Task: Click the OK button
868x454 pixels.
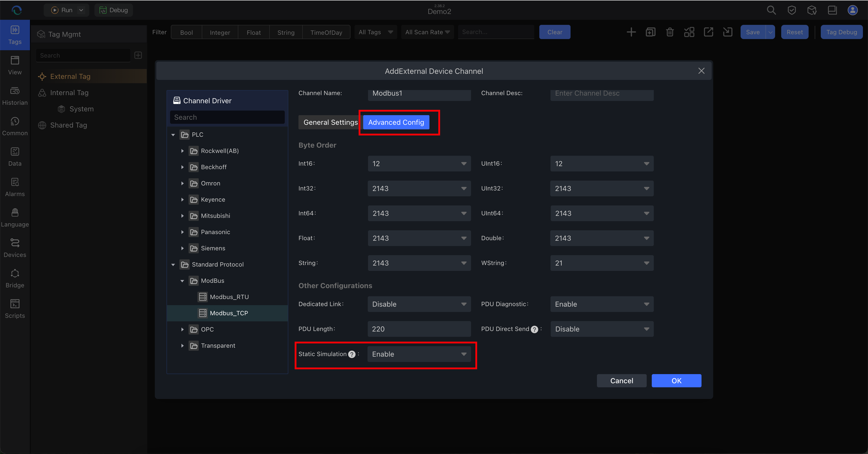Action: pyautogui.click(x=676, y=381)
